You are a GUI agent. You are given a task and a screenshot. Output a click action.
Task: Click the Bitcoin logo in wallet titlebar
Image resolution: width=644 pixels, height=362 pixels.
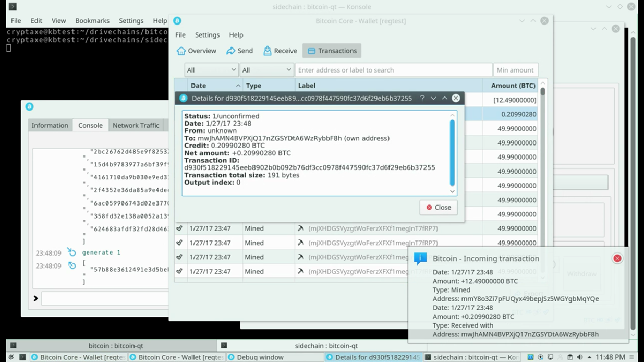point(177,21)
